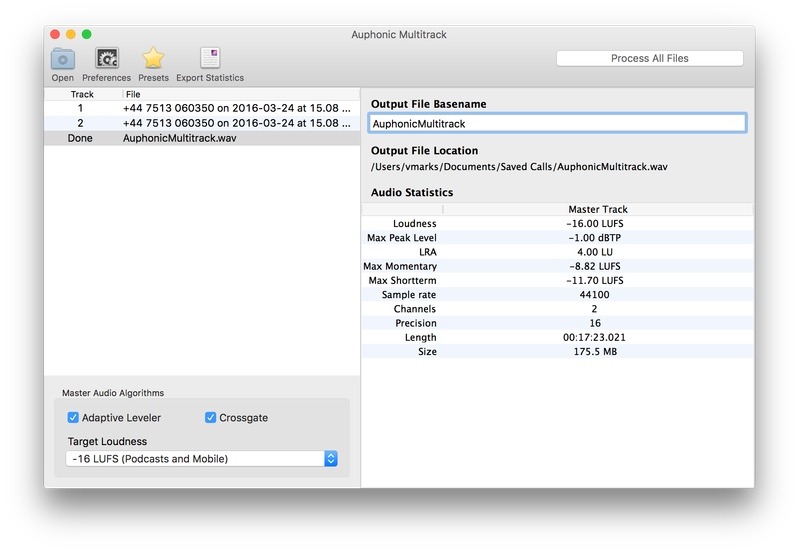800x551 pixels.
Task: Disable the Adaptive Leveler checkbox
Action: coord(73,417)
